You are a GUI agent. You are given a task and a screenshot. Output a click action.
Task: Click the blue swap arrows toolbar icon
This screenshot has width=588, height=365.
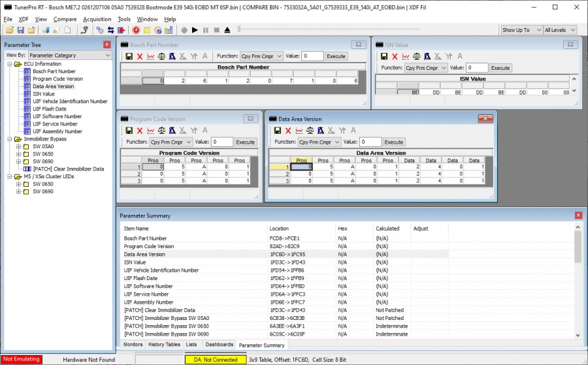(x=110, y=30)
